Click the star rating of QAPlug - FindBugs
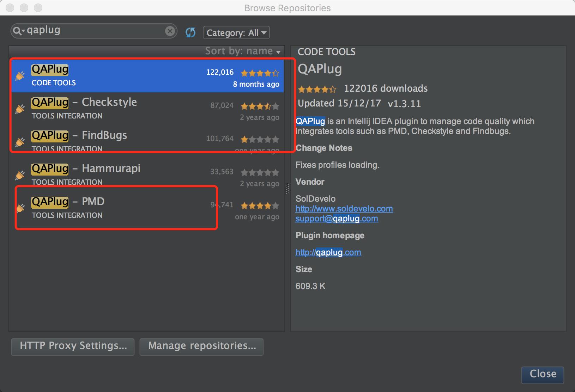This screenshot has width=575, height=392. [x=260, y=139]
